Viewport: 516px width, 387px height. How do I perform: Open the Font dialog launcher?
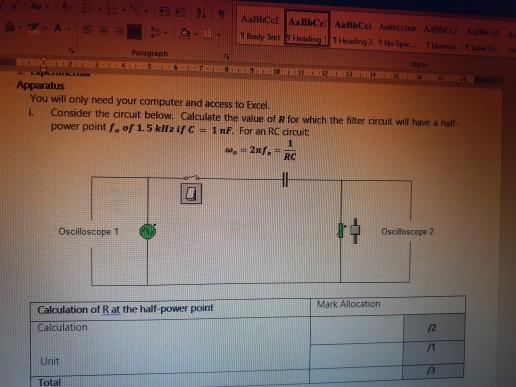[72, 51]
